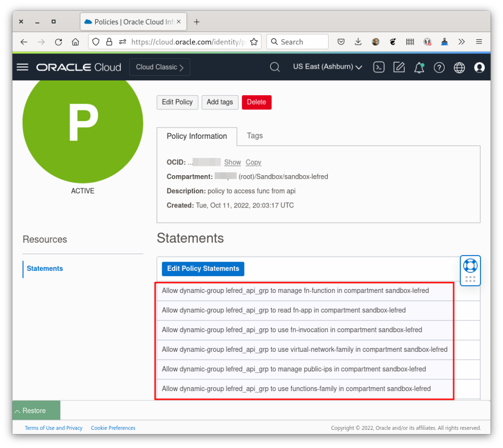
Task: Click the compartment path sandbox-lefred text
Action: (283, 177)
